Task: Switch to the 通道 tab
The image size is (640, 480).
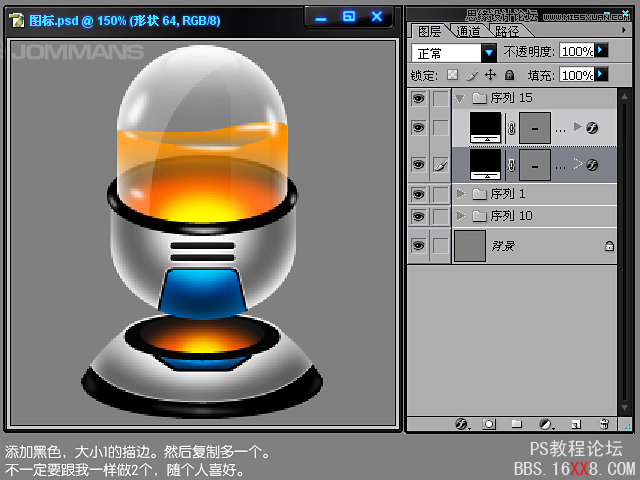Action: pos(468,32)
